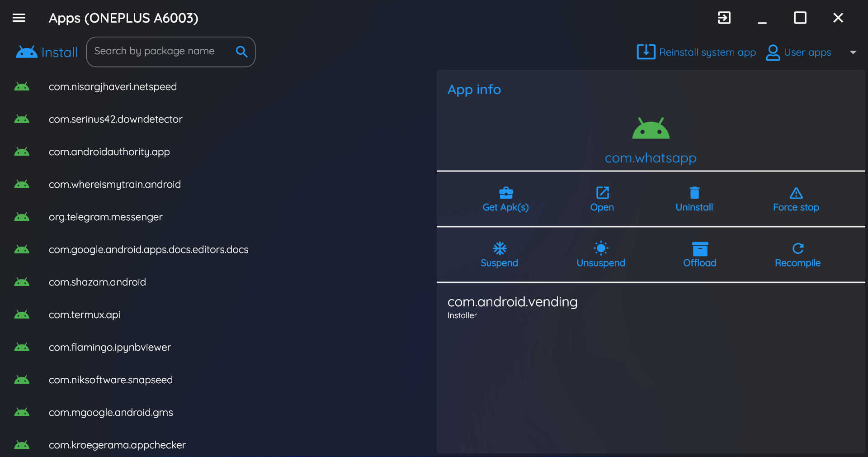Click the Open app icon
The width and height of the screenshot is (868, 457).
click(603, 193)
